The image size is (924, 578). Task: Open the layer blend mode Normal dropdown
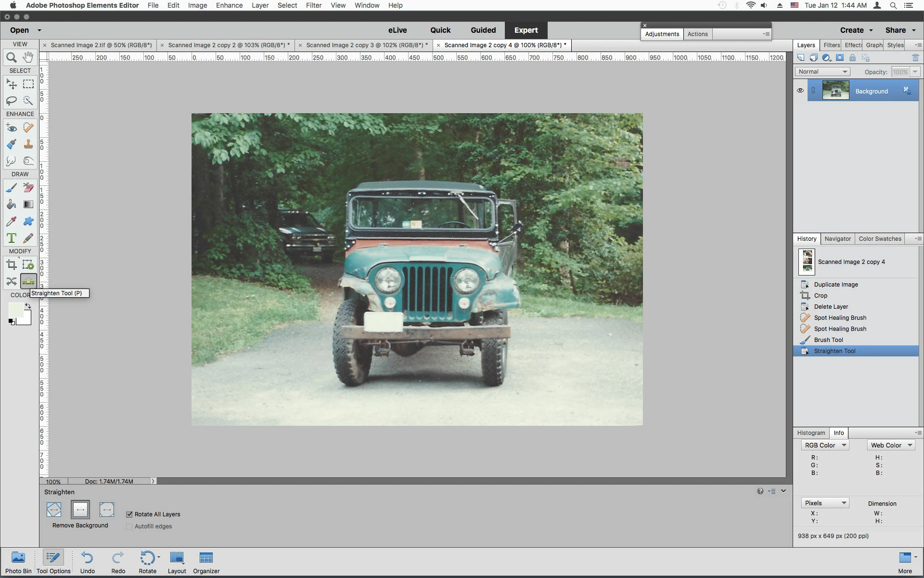point(822,72)
